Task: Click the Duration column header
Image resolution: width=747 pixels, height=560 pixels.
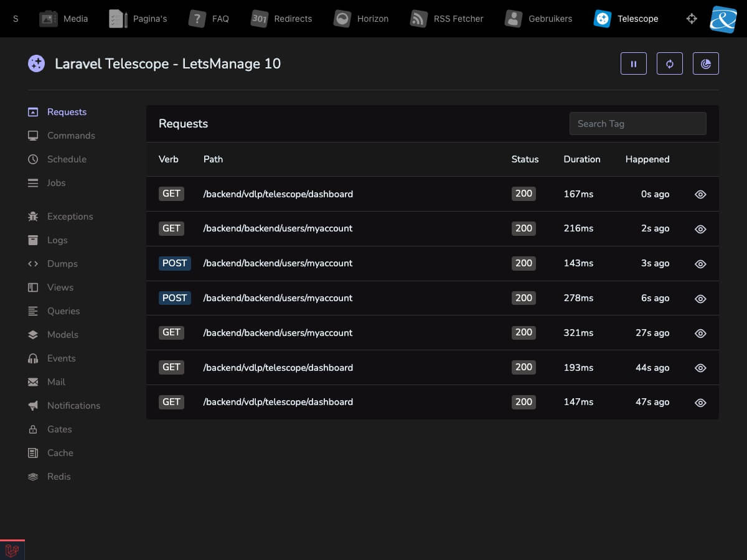Action: click(x=582, y=159)
